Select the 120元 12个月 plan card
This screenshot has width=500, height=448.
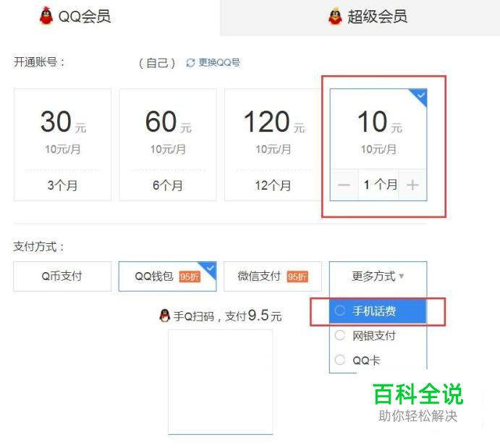click(x=273, y=145)
